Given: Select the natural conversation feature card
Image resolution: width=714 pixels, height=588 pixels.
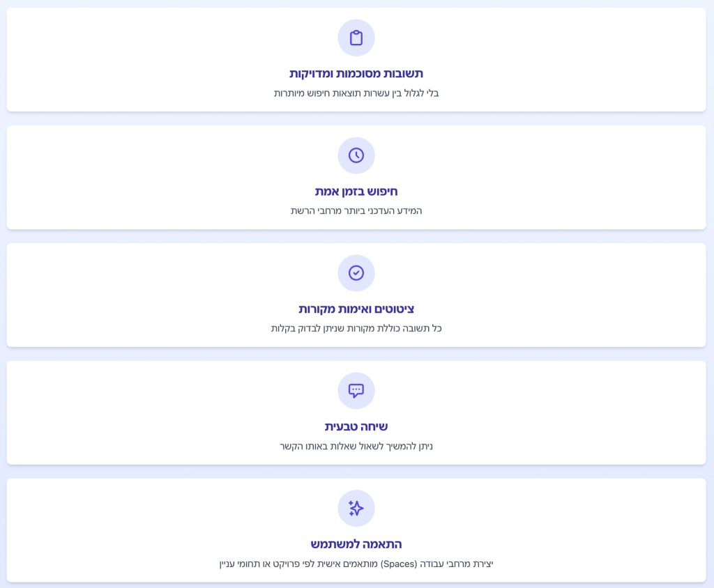Looking at the screenshot, I should [356, 412].
